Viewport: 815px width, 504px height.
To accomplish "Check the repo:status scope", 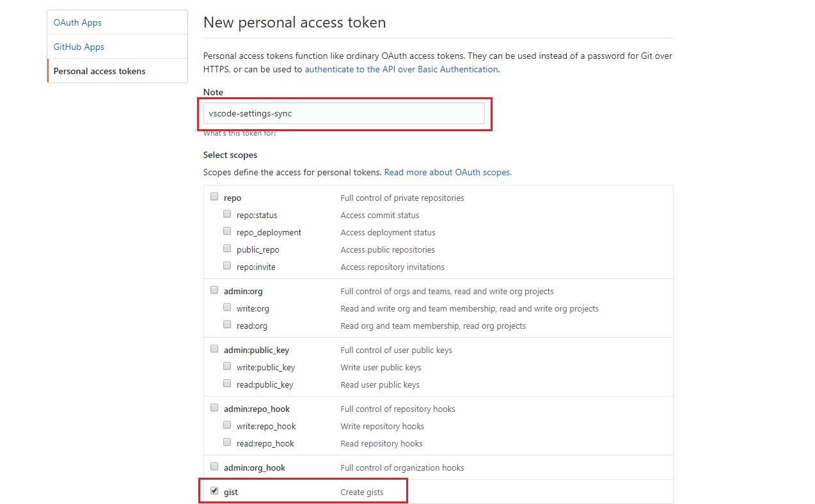I will coord(227,214).
